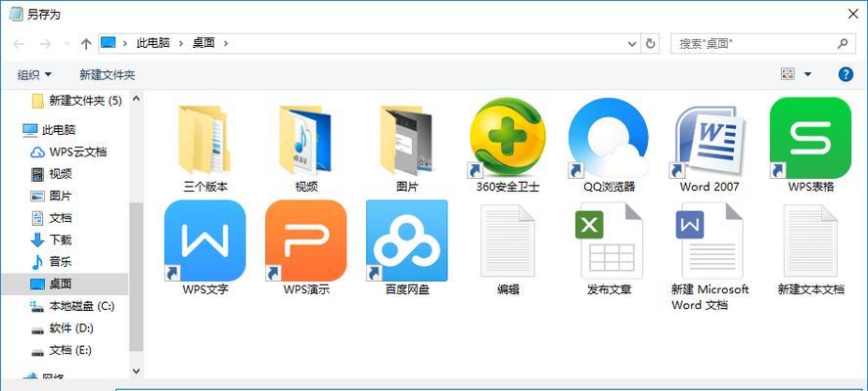Go forward with the right arrow
The image size is (868, 391).
[x=45, y=44]
